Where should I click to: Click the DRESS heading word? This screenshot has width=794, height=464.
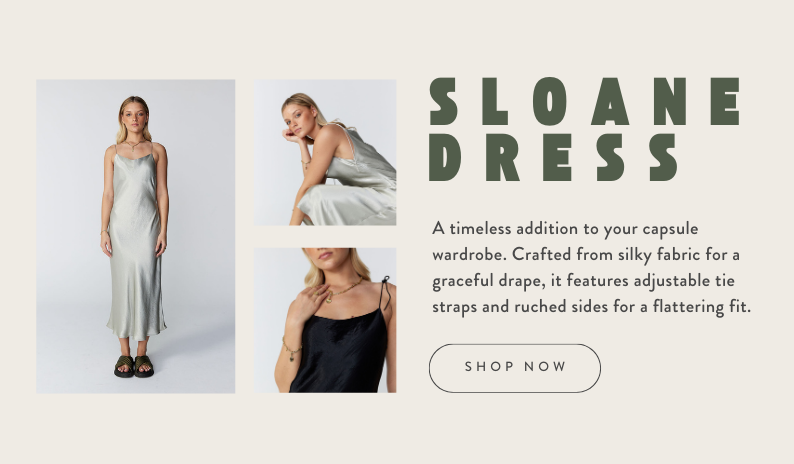click(553, 158)
